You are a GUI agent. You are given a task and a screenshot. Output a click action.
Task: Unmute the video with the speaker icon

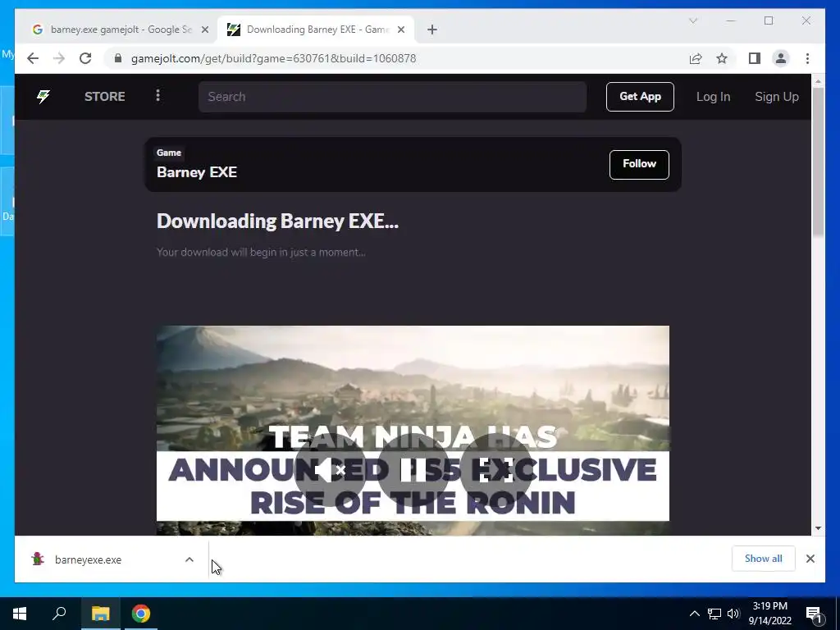point(330,470)
